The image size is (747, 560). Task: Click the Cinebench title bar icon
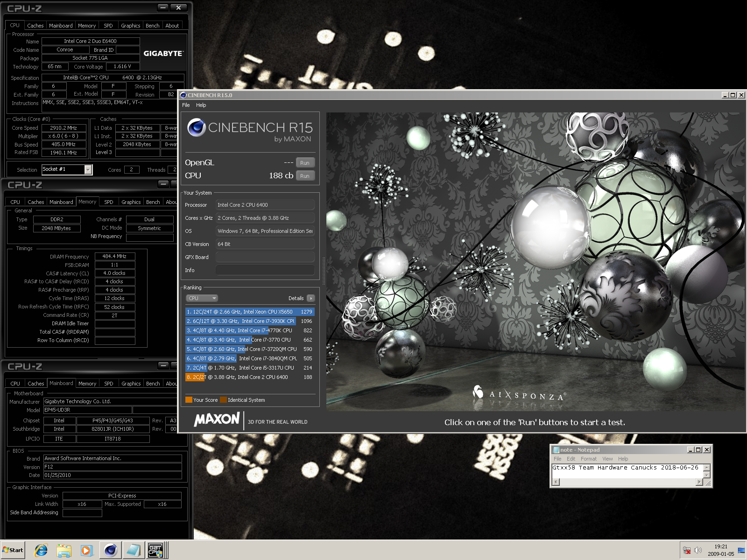pos(183,95)
